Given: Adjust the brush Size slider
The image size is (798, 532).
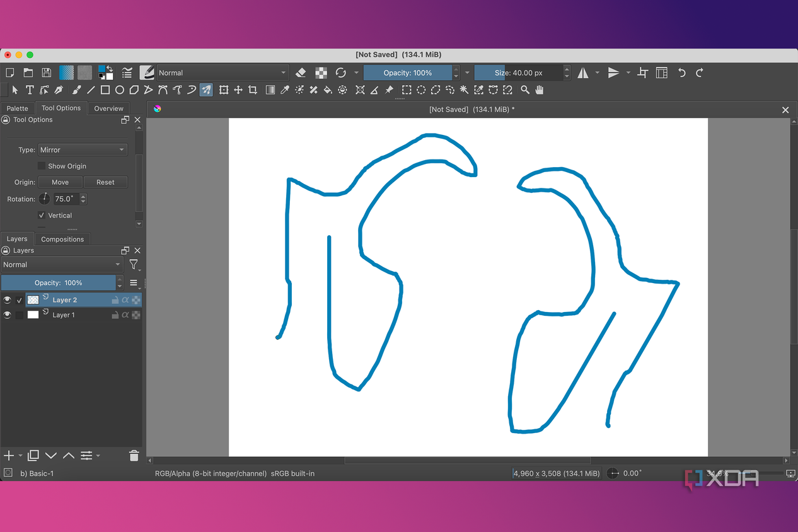Looking at the screenshot, I should tap(518, 73).
